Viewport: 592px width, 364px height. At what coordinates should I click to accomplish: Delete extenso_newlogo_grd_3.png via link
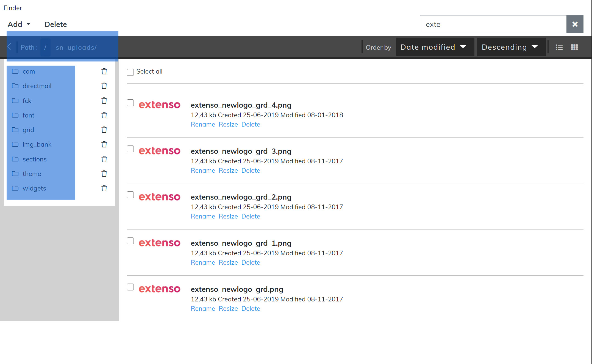251,170
